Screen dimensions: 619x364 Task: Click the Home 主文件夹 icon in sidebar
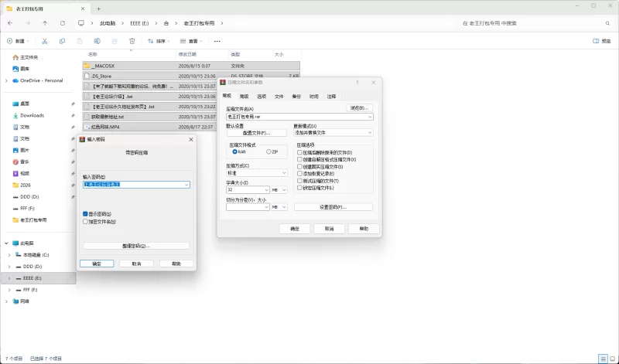click(15, 57)
